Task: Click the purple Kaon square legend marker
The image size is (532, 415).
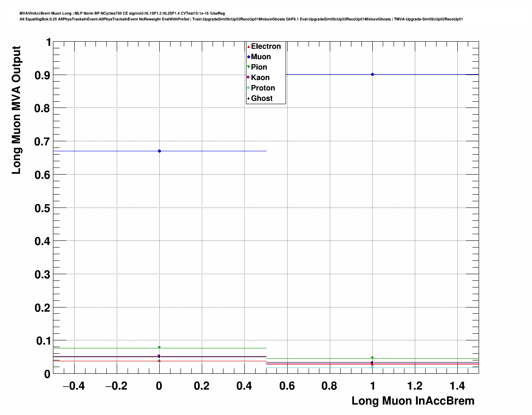Action: point(249,77)
